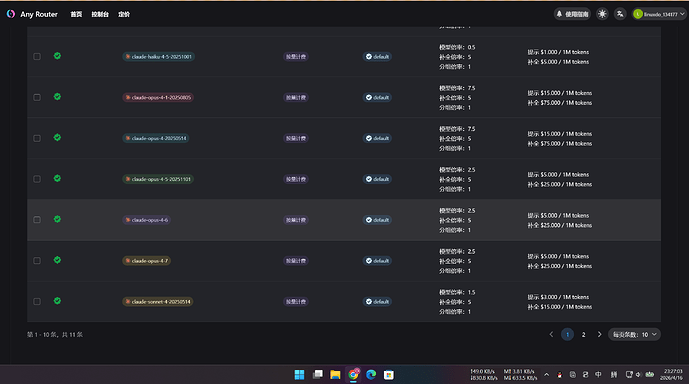This screenshot has width=689, height=384.
Task: Click the claude-opus-4-1-20250805 model tag
Action: click(x=158, y=98)
